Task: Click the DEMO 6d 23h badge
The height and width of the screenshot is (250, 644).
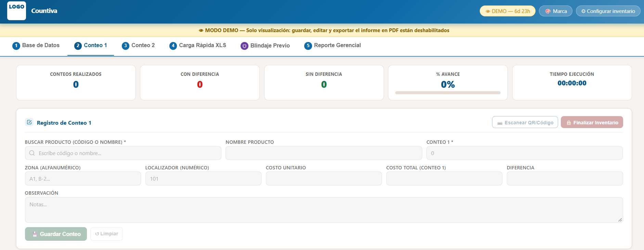Action: [507, 11]
